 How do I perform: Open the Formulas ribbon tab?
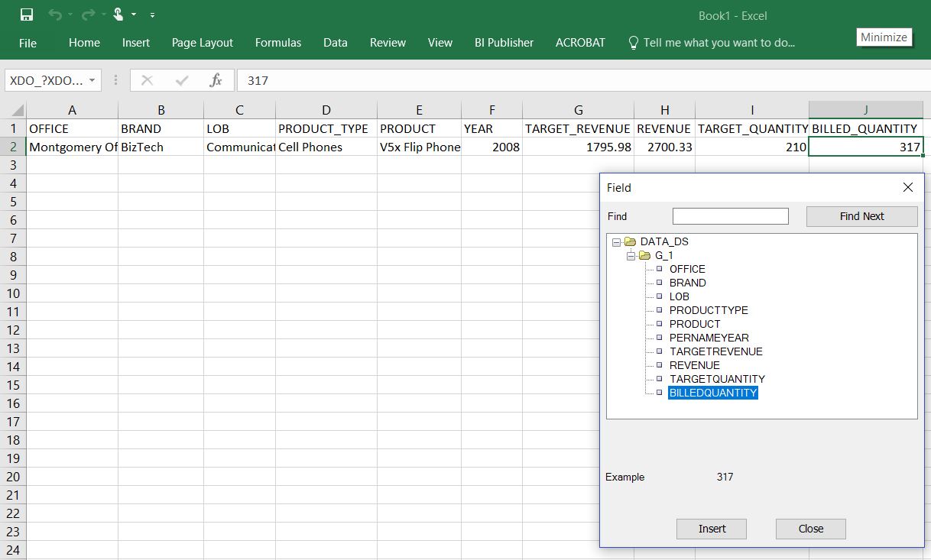(277, 43)
